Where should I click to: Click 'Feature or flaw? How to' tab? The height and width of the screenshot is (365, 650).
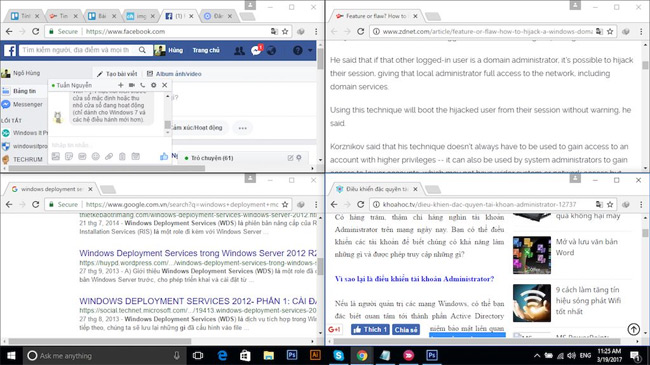(376, 16)
